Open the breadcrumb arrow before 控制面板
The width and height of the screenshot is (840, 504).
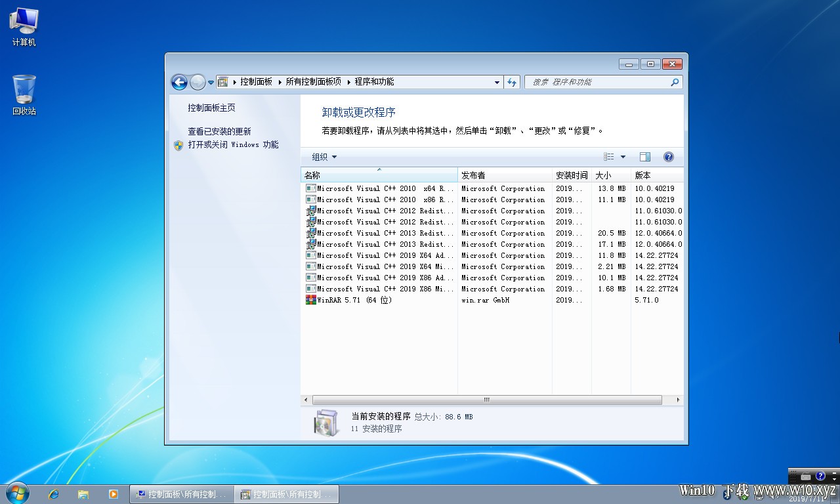pyautogui.click(x=234, y=82)
